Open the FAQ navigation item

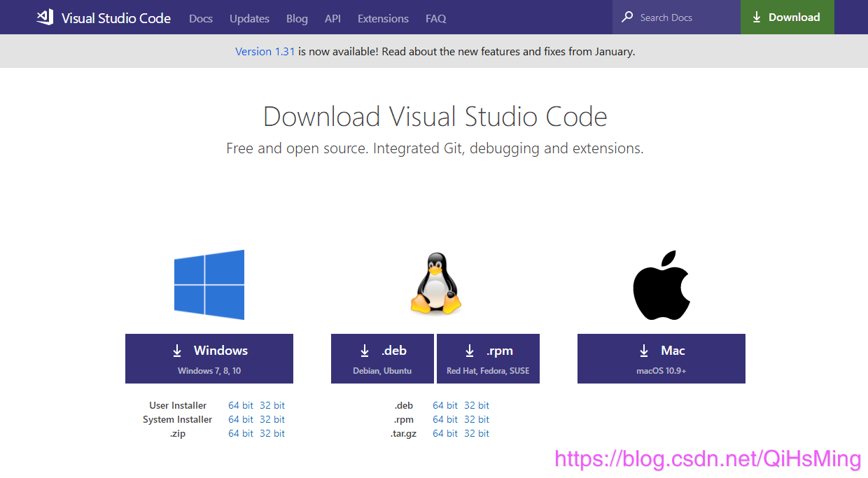[x=435, y=18]
